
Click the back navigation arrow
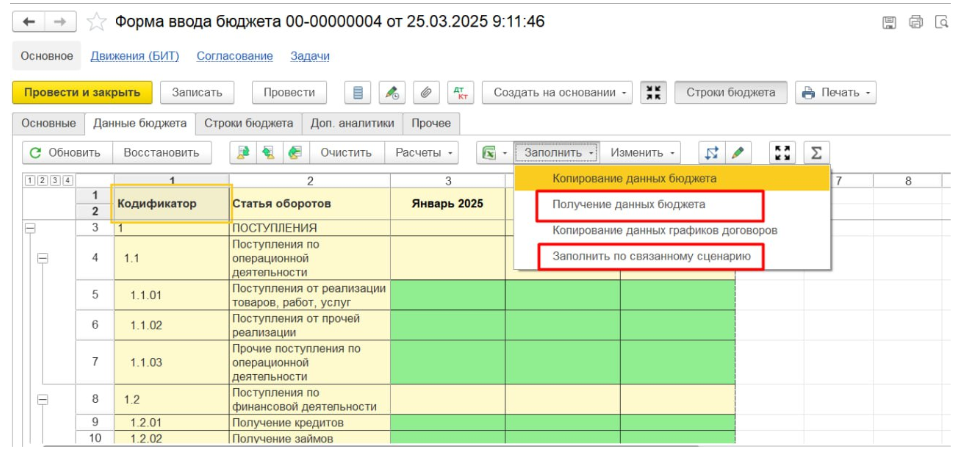[30, 22]
